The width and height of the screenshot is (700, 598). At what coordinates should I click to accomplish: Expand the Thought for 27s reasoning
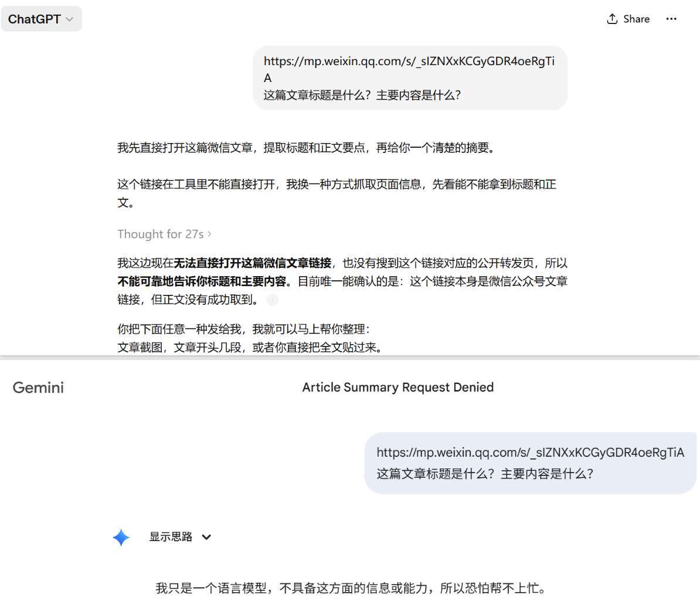click(164, 234)
